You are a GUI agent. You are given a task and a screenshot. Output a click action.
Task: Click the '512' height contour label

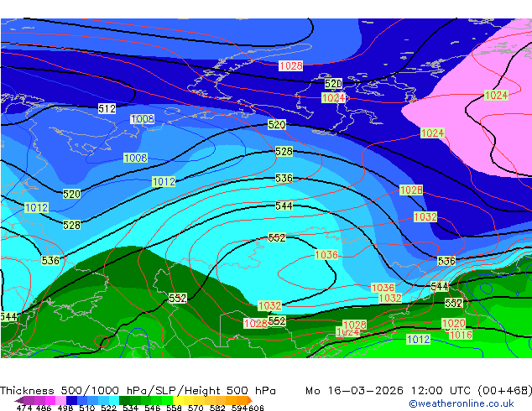(x=107, y=109)
